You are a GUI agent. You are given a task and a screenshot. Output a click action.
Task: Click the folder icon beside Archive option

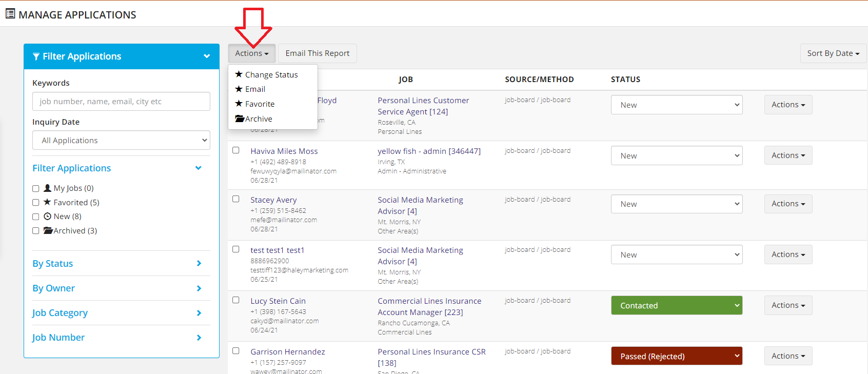240,119
